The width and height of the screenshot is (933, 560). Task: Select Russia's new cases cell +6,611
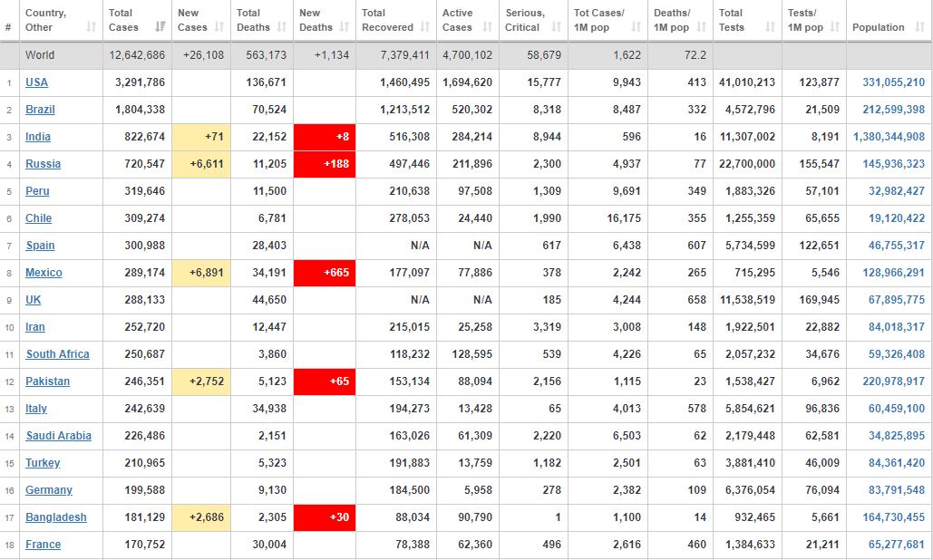(x=201, y=164)
